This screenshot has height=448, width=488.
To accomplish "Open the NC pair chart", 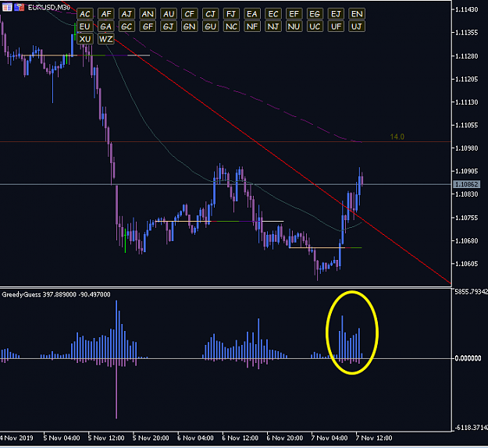I will pos(231,27).
